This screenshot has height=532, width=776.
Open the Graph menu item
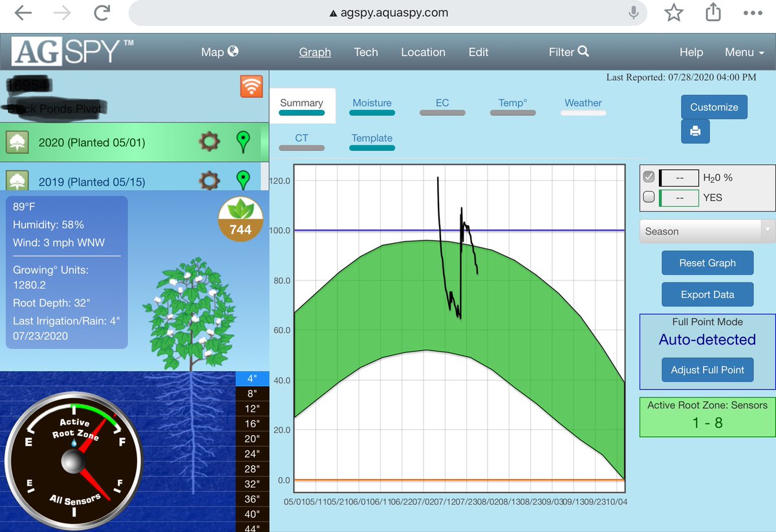point(315,52)
